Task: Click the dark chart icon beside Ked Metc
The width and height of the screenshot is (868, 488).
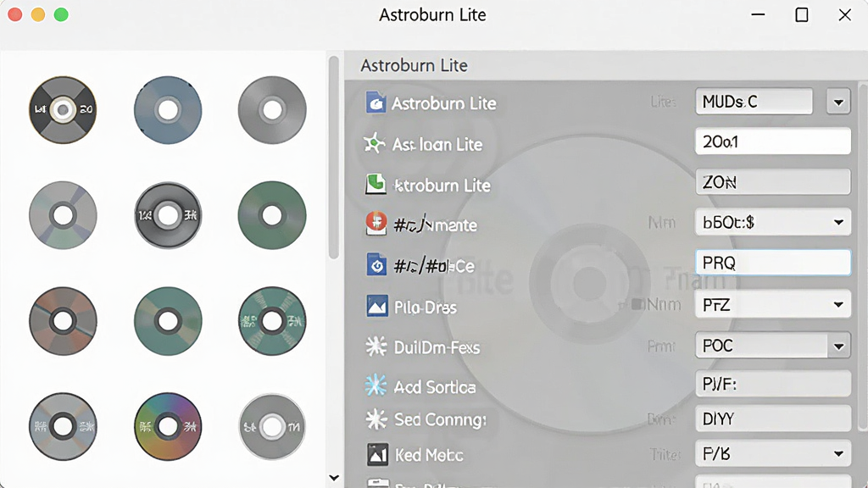Action: [x=377, y=455]
